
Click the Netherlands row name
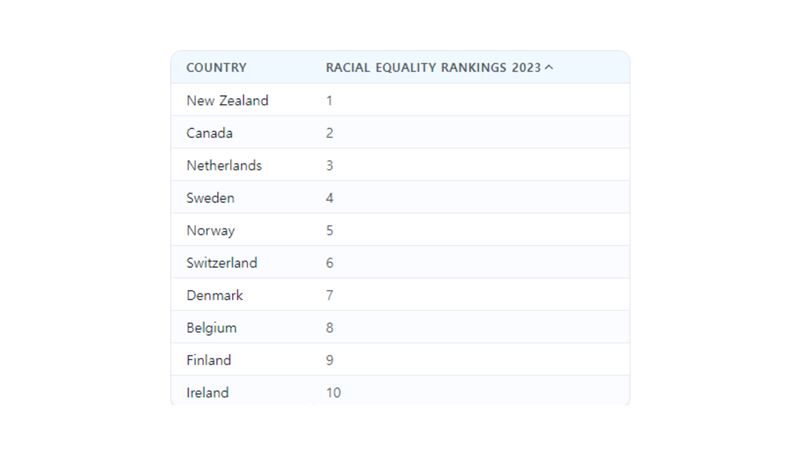pos(224,166)
